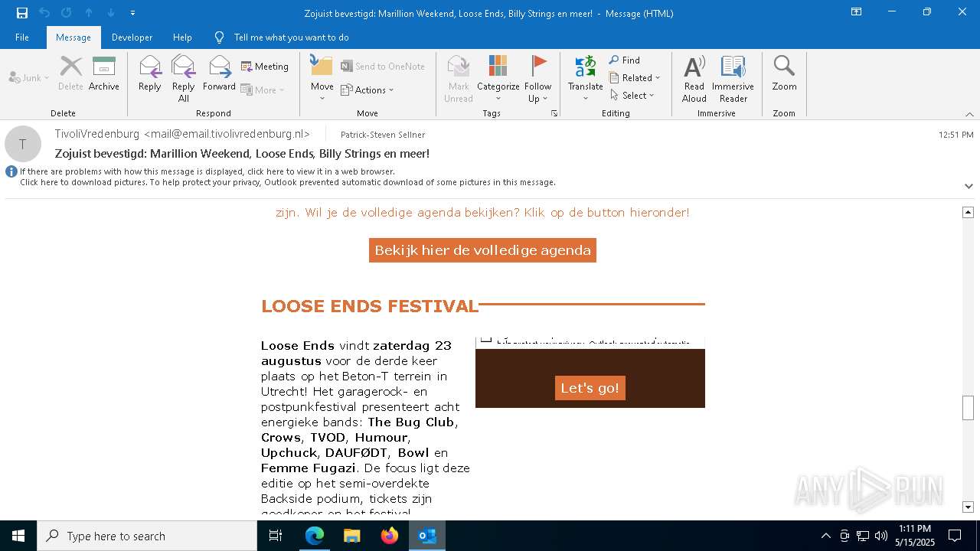Screen dimensions: 980x551
Task: Open Task View on the taskbar
Action: pos(276,536)
